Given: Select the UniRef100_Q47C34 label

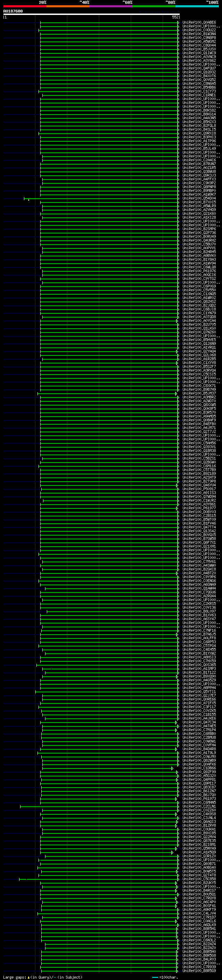Looking at the screenshot, I should (199, 722).
